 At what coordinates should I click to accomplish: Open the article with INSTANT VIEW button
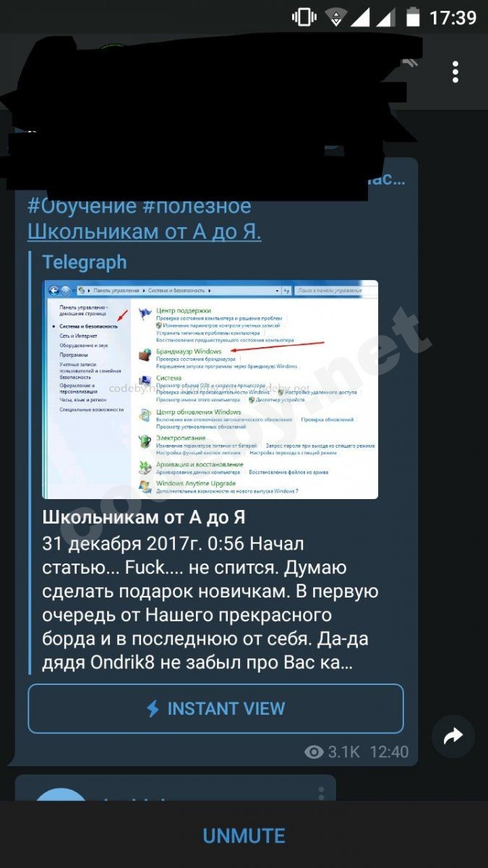click(x=215, y=709)
